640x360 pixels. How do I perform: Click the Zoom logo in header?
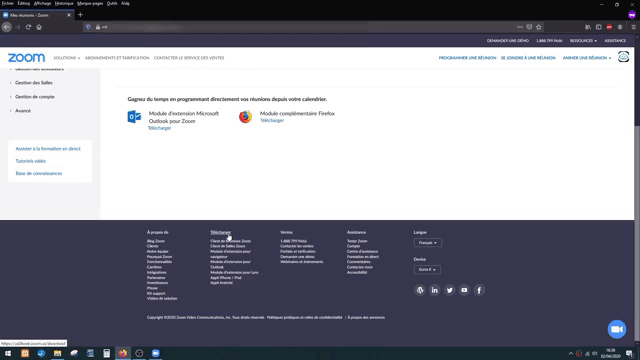27,58
